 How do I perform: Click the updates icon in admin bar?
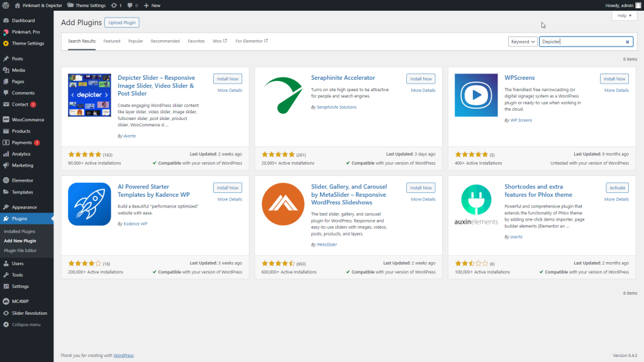coord(114,5)
